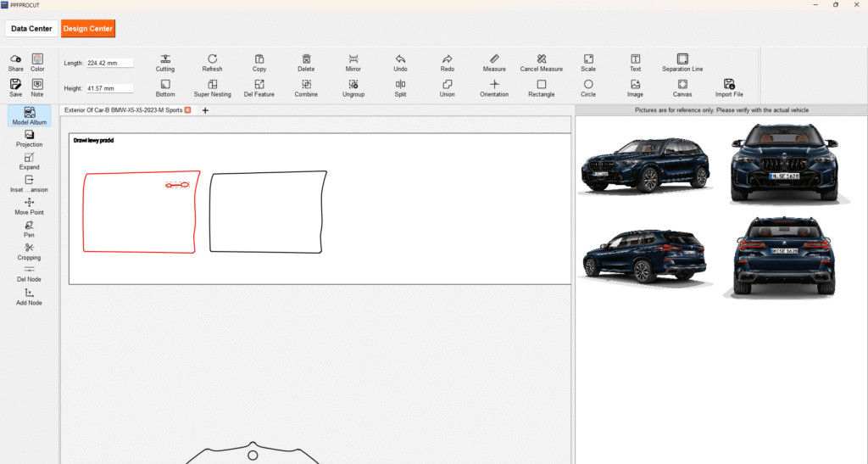Click the Import File icon

coord(729,84)
